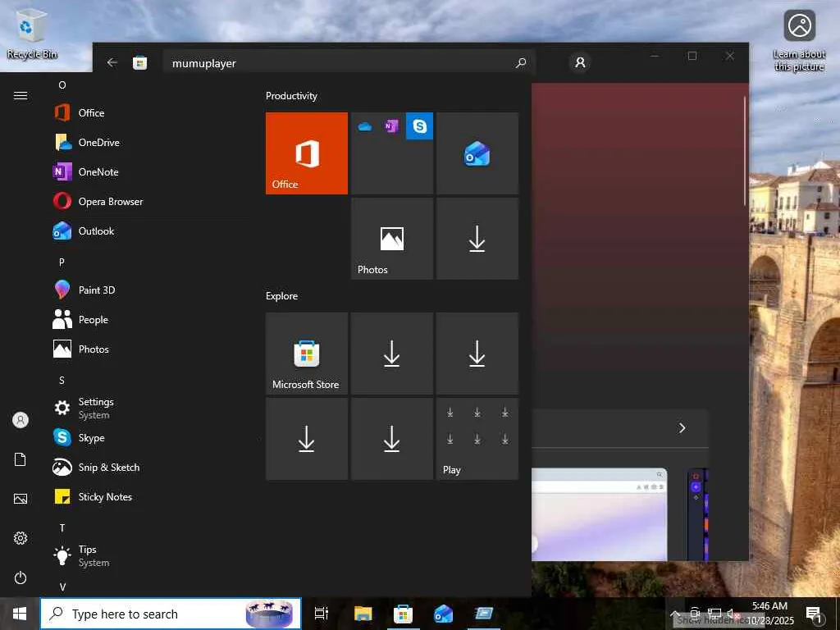Jump to letter S section header

pyautogui.click(x=62, y=381)
